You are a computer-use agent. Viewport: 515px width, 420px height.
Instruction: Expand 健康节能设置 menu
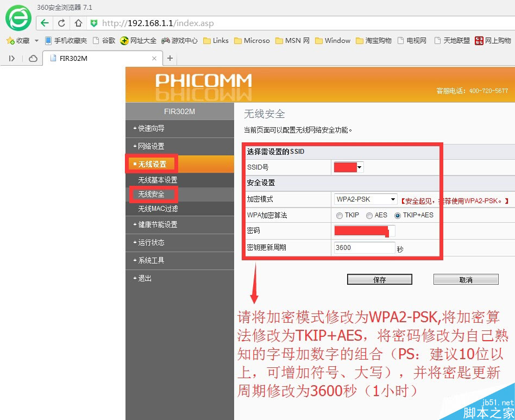[180, 224]
